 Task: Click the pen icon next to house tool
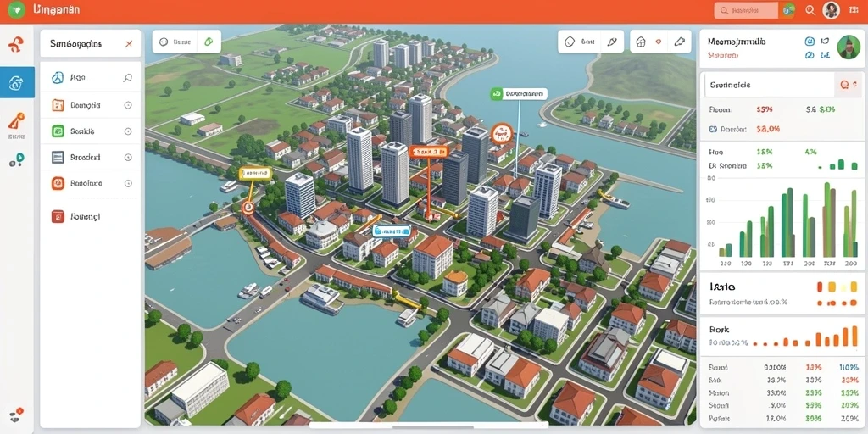[679, 42]
